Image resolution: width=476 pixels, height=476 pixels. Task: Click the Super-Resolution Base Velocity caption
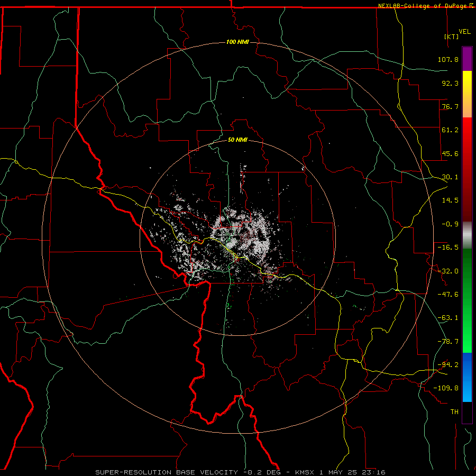pos(240,472)
